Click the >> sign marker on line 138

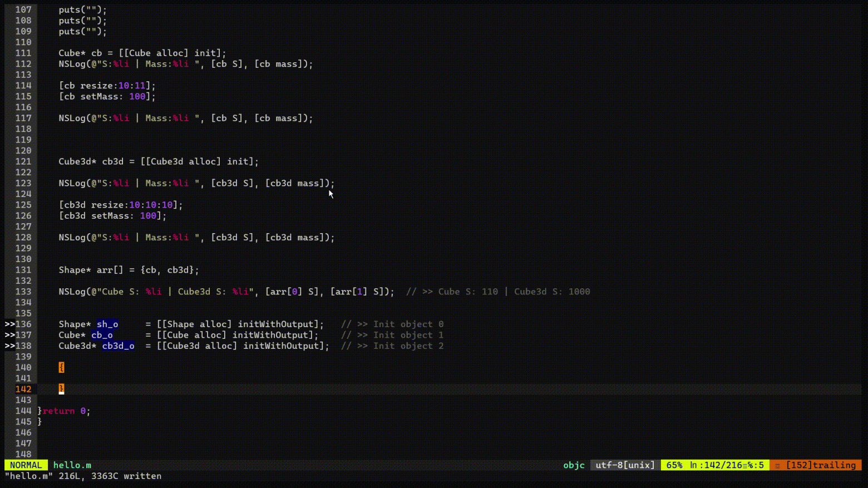[9, 346]
